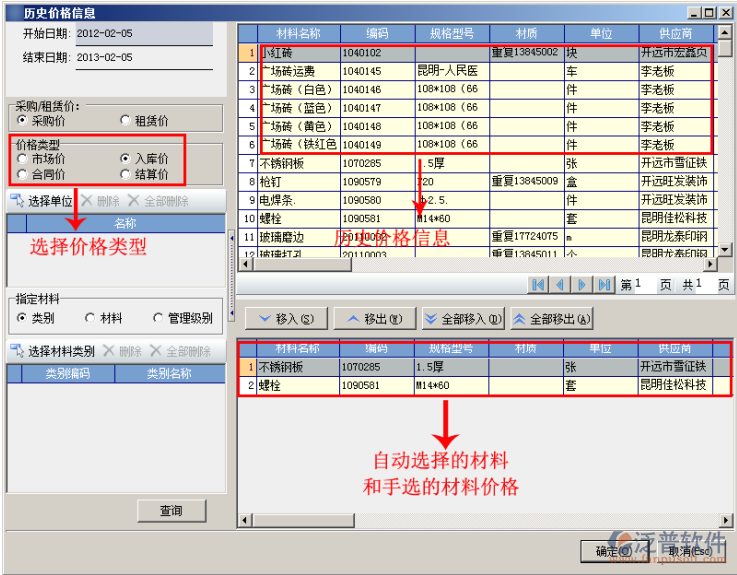Viewport: 737px width, 575px height.
Task: Edit the 开始日期 start date field
Action: [x=144, y=33]
